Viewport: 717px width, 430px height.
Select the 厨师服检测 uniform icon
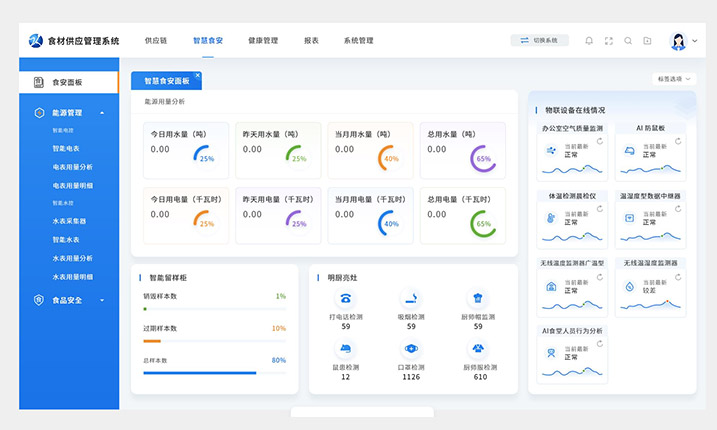tap(478, 349)
